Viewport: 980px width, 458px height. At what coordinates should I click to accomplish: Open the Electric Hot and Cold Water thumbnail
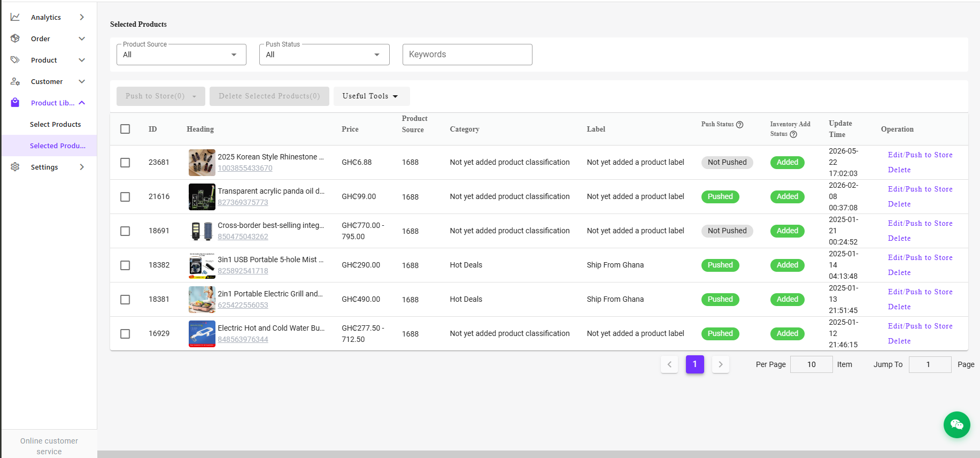[x=202, y=334]
